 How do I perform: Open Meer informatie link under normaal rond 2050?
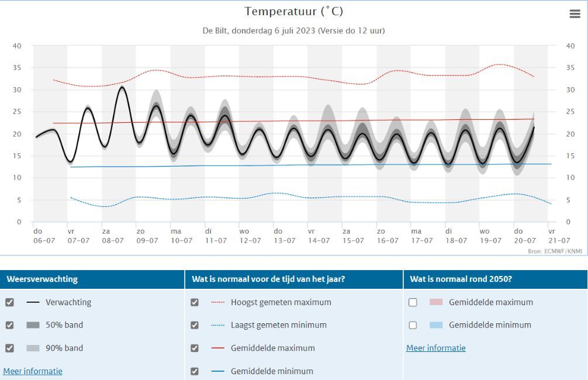tap(436, 348)
